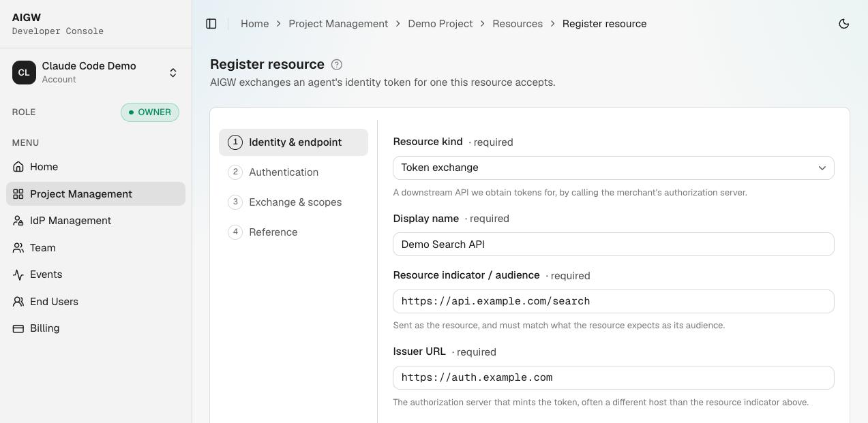The height and width of the screenshot is (423, 868).
Task: Click the 'The authorization server that mints' hint
Action: (601, 403)
